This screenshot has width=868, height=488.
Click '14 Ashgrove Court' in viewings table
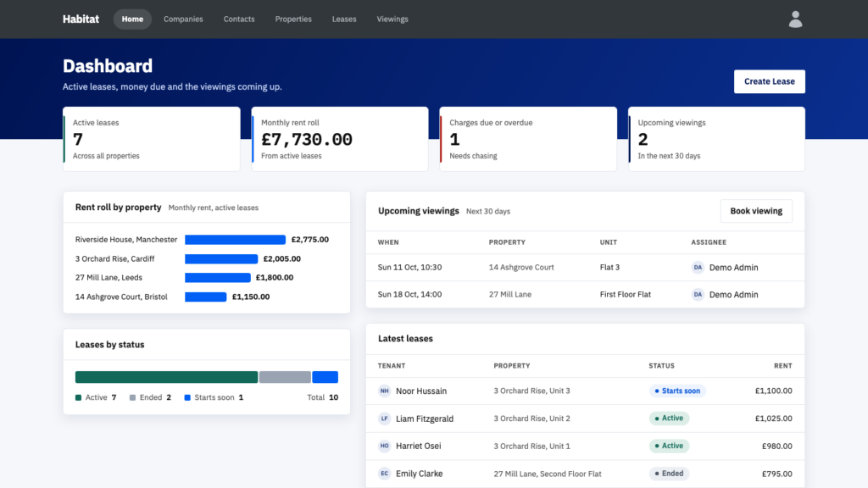(x=521, y=267)
